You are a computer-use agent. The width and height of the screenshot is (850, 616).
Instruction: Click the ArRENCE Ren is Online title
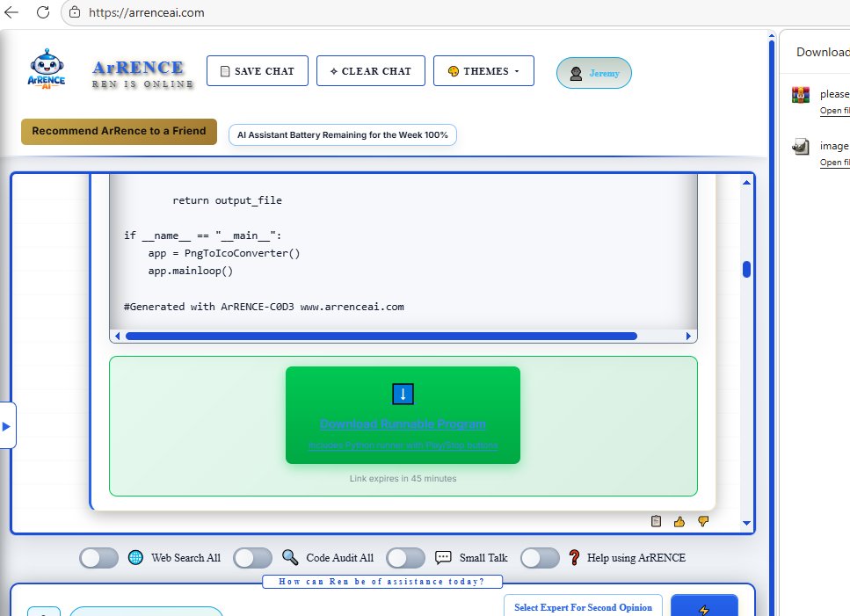click(142, 73)
